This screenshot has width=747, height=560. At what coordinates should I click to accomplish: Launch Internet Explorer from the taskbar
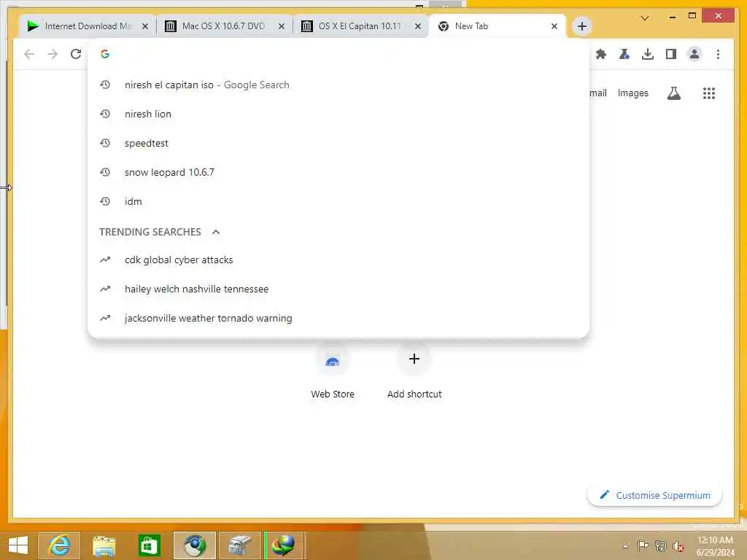pyautogui.click(x=58, y=545)
